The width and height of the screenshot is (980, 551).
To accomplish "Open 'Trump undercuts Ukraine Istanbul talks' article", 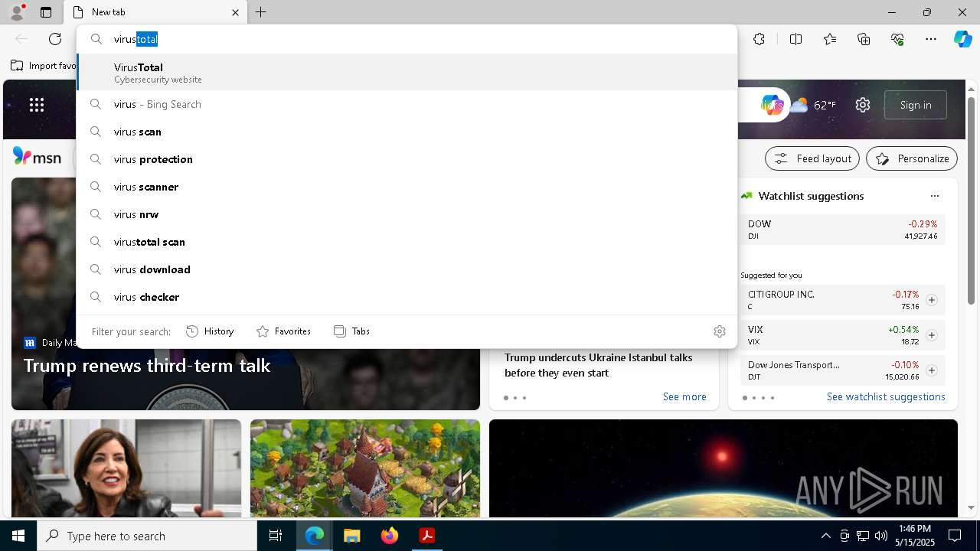I will pyautogui.click(x=599, y=365).
